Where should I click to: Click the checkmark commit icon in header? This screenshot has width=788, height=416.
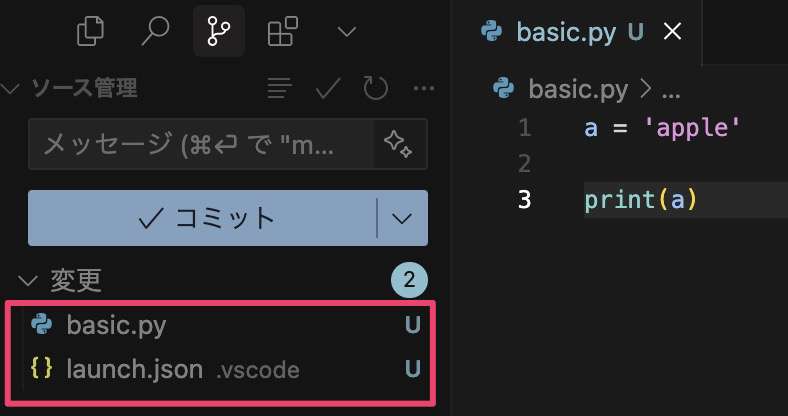(328, 88)
